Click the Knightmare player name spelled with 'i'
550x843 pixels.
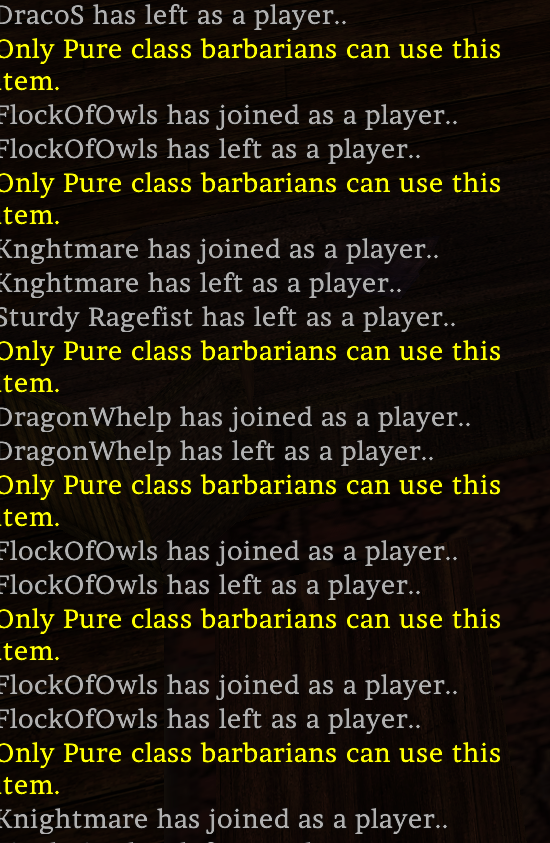[x=74, y=820]
